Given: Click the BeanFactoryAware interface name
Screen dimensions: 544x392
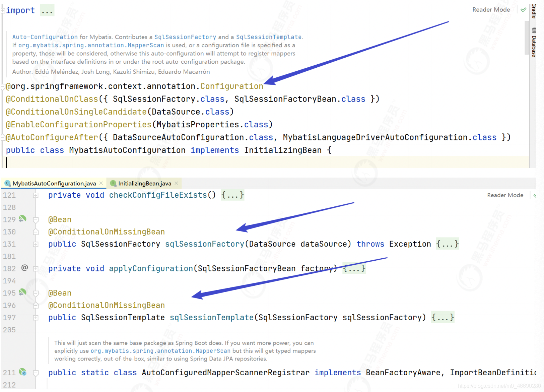Looking at the screenshot, I should click(403, 373).
